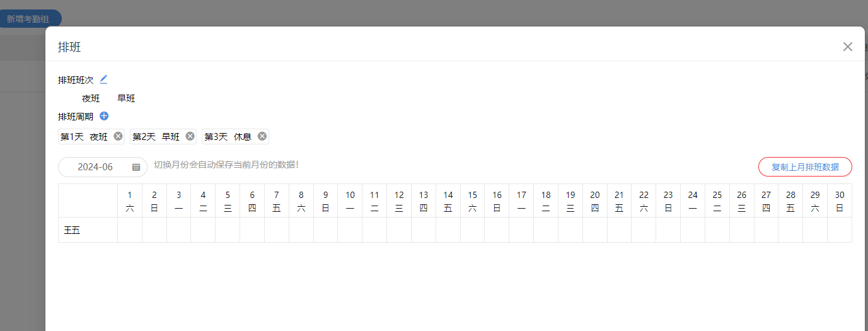
Task: Click the 第2天 早班 cycle tag
Action: [156, 136]
